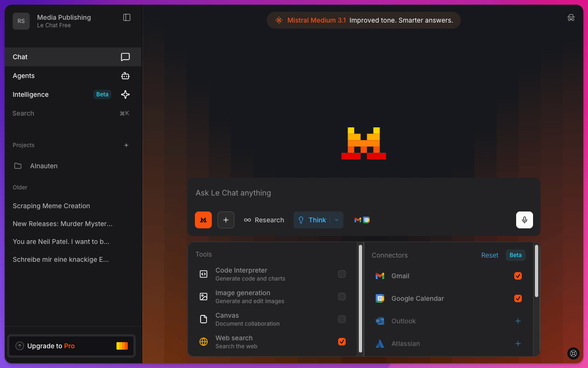Click Reset in Connectors panel
The image size is (588, 368).
[490, 255]
